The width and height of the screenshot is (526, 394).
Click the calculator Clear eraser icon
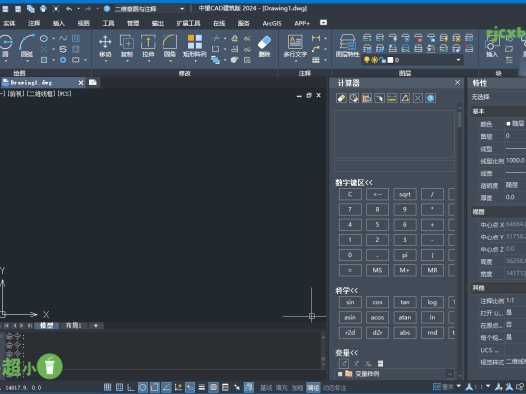coord(341,98)
